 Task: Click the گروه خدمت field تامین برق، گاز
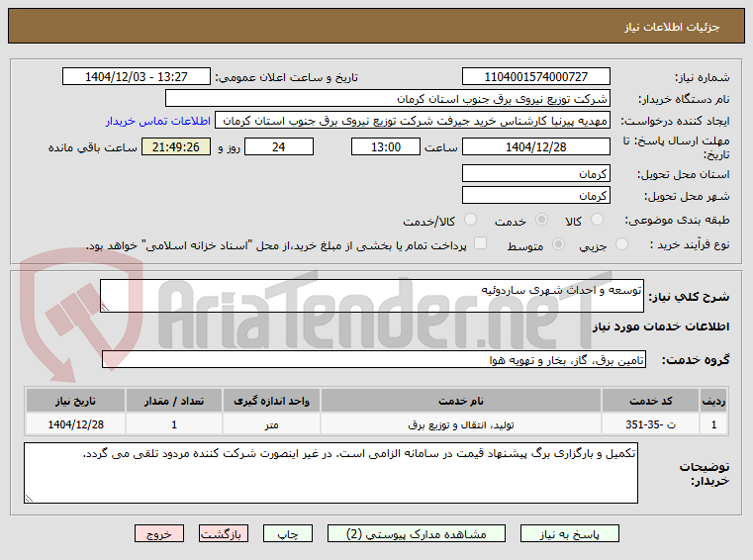(374, 360)
